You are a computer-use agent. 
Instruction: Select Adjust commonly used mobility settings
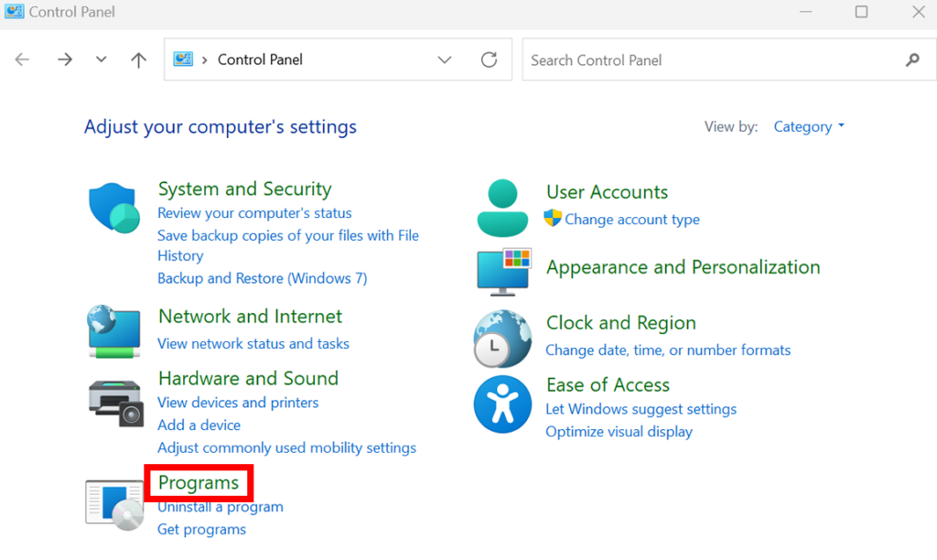pyautogui.click(x=286, y=447)
